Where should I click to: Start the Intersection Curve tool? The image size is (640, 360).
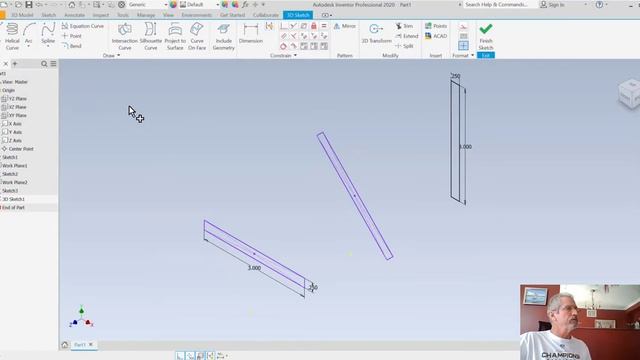tap(124, 36)
